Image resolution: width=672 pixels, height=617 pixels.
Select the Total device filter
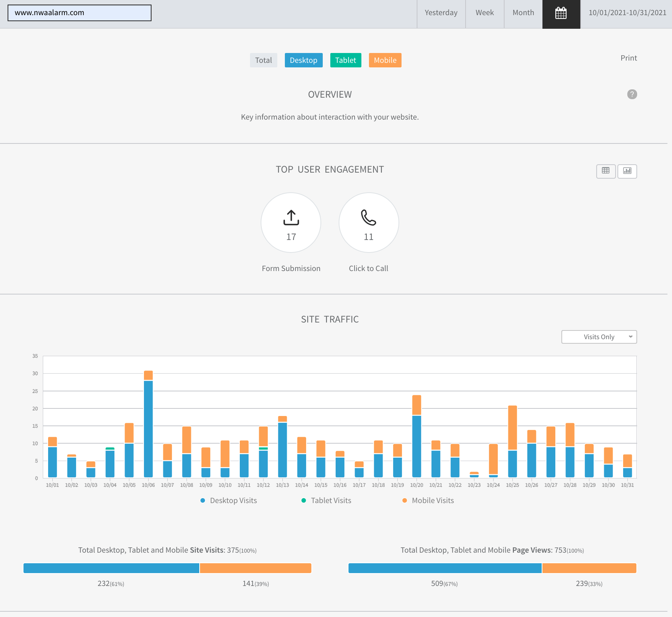263,60
